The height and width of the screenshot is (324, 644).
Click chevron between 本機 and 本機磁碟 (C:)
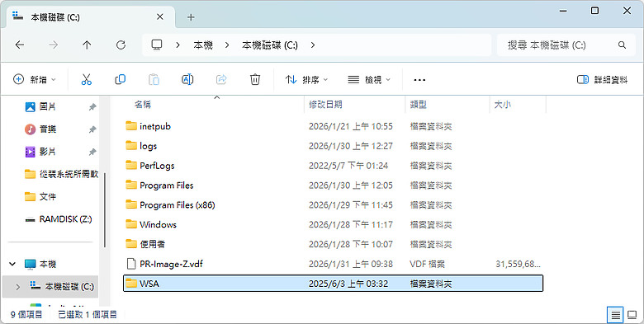click(x=227, y=45)
